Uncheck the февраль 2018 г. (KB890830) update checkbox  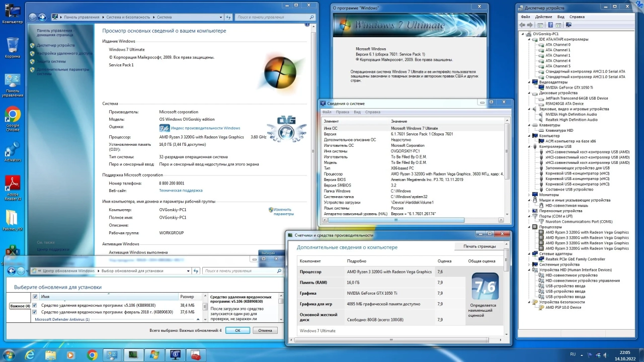click(35, 312)
